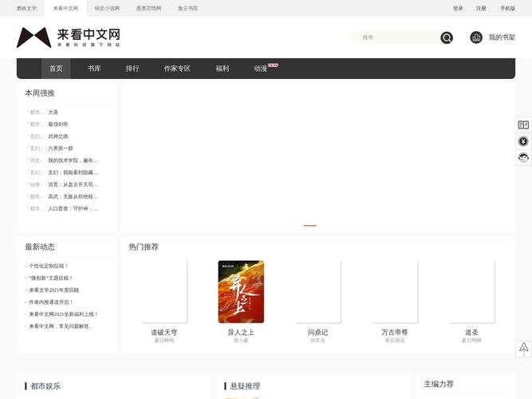Click the open-book icon in right sidebar

pyautogui.click(x=523, y=124)
